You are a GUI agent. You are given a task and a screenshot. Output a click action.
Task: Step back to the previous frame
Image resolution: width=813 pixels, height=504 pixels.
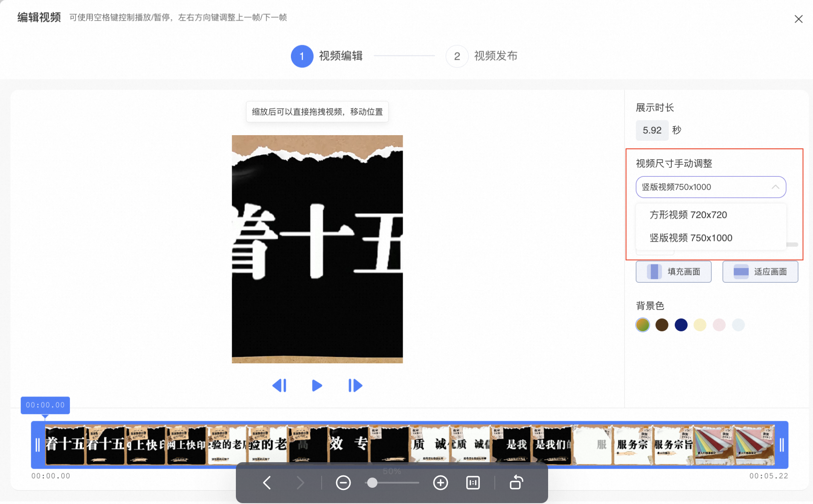click(279, 385)
